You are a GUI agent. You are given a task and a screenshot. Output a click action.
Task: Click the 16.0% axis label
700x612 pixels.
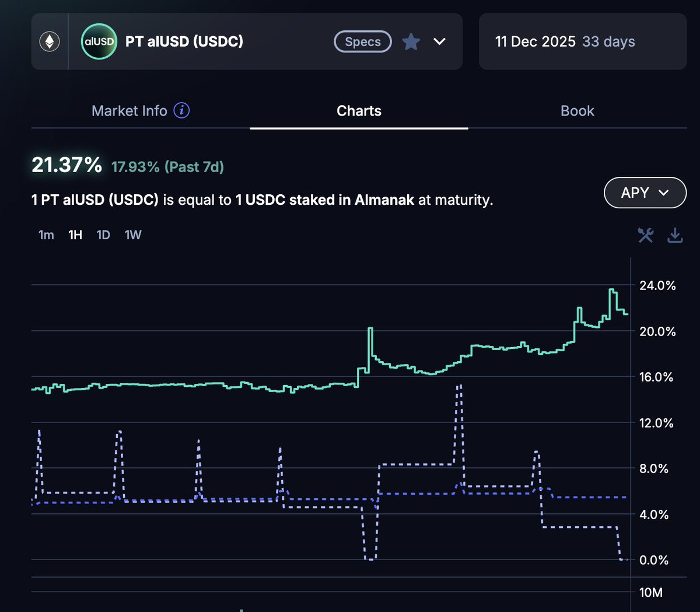coord(656,377)
